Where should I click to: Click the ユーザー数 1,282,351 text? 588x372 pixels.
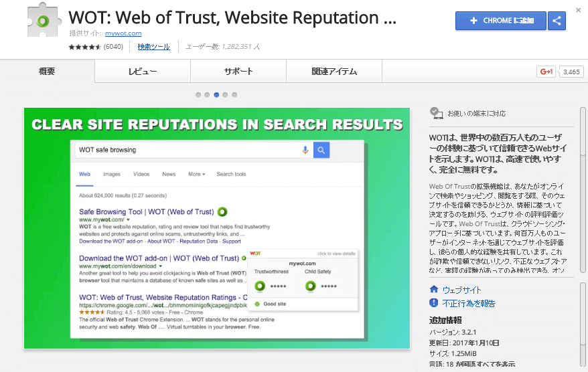point(222,47)
